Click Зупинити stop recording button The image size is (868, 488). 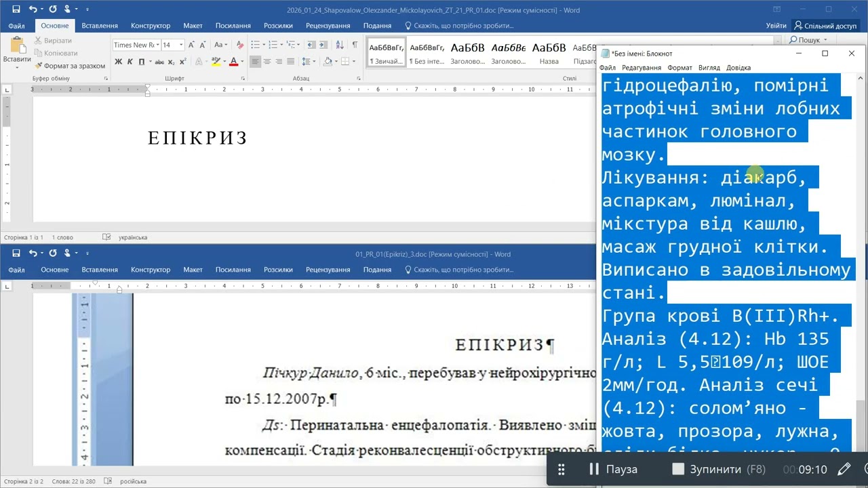719,469
